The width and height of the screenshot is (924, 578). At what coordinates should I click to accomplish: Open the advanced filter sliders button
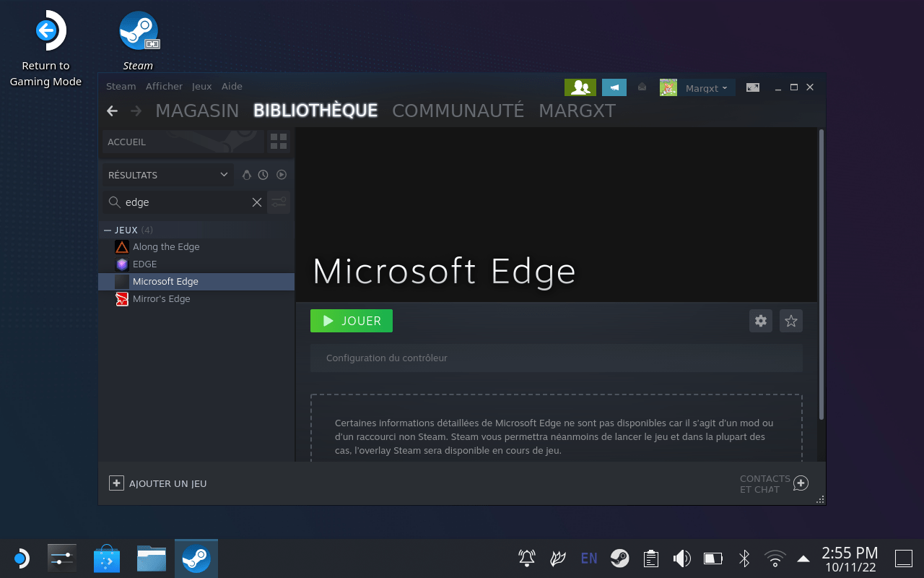click(279, 202)
